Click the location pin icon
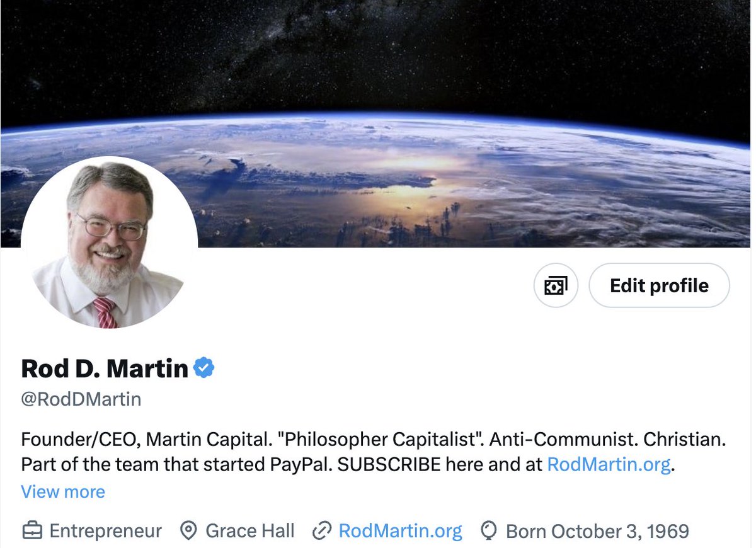Viewport: 756px width, 548px height. pos(188,531)
